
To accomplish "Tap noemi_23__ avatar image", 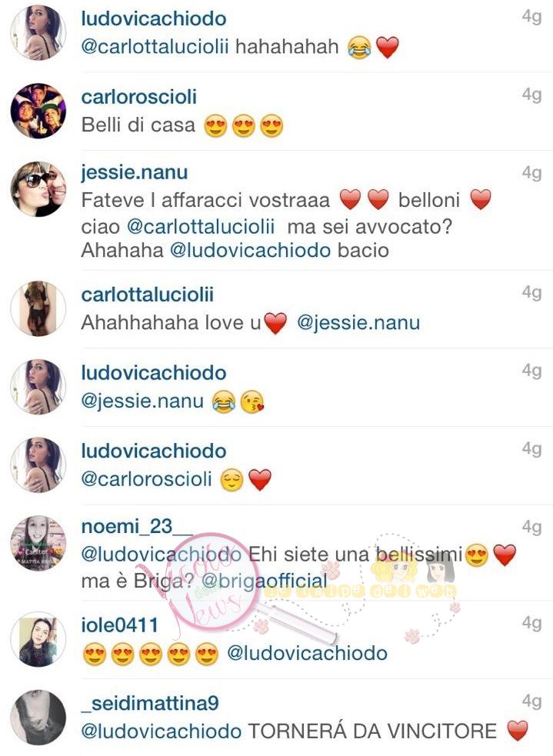I will (x=38, y=543).
